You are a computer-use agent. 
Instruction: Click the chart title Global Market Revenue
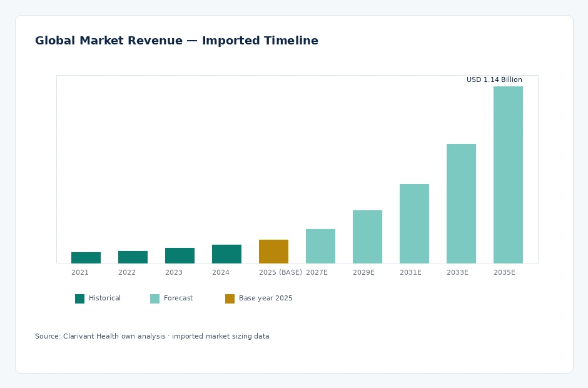click(109, 41)
